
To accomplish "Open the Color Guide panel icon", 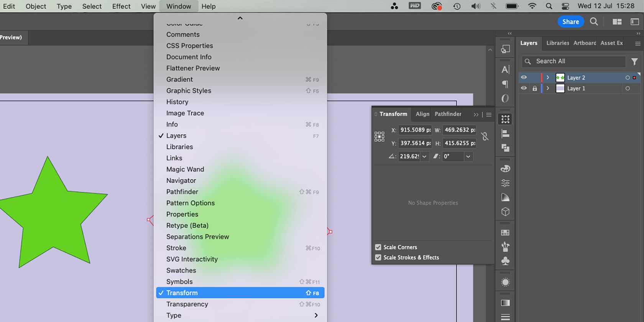I will pos(505,197).
